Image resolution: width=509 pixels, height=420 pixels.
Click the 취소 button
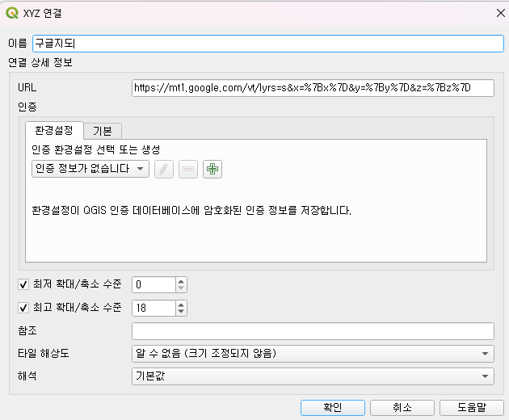click(402, 407)
